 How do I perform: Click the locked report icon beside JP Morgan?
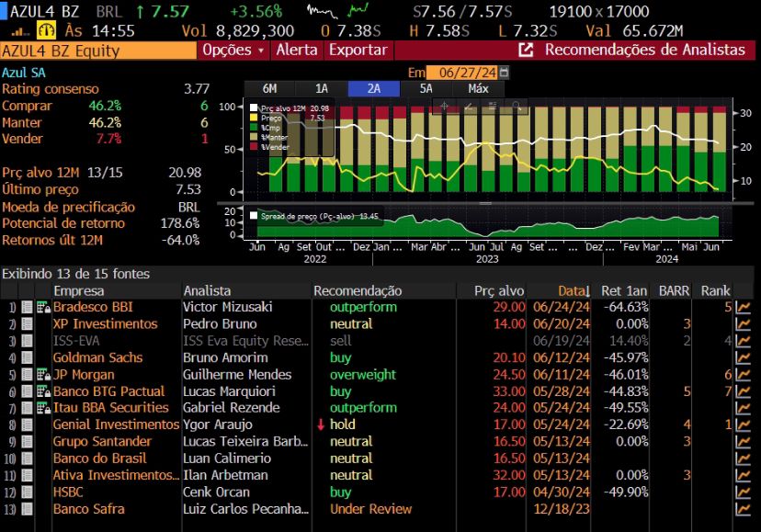coord(43,375)
